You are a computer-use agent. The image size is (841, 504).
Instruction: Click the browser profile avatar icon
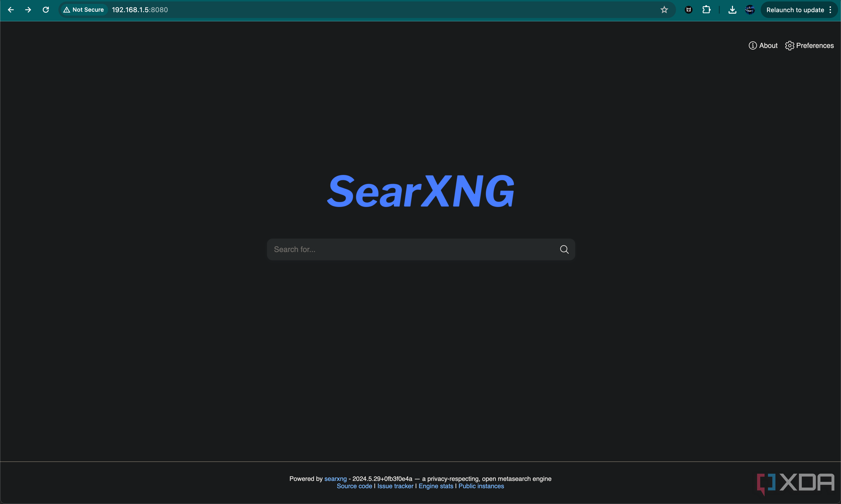point(750,9)
